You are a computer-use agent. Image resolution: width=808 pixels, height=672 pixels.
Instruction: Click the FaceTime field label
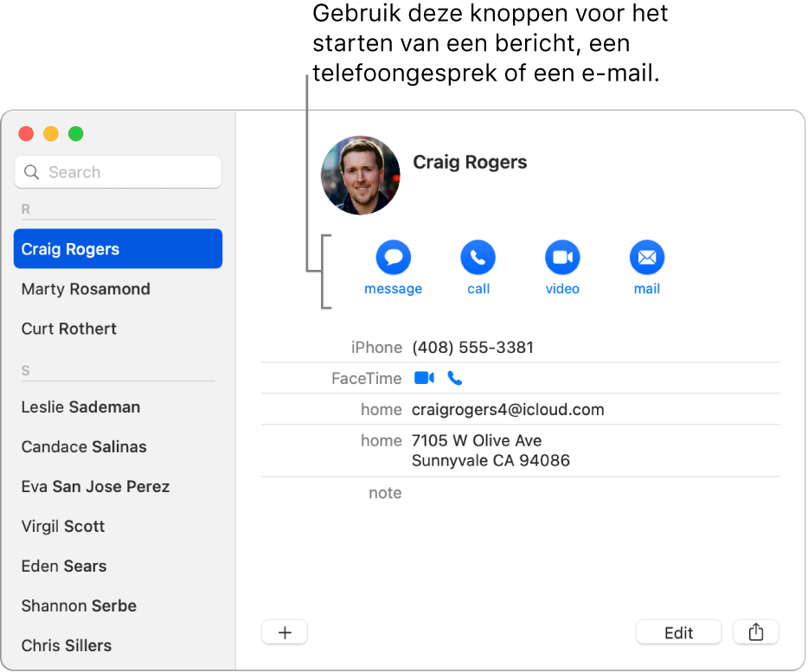[367, 378]
